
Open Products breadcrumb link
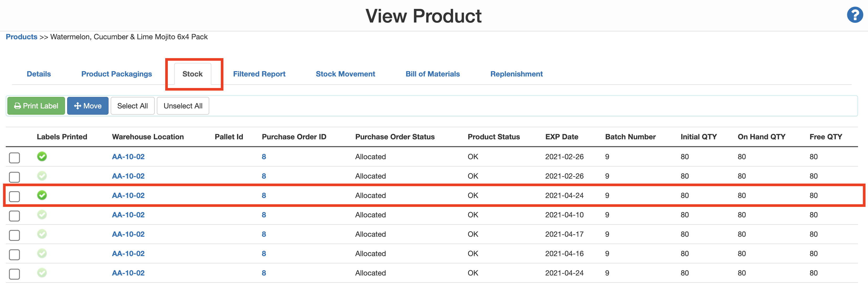pos(22,37)
